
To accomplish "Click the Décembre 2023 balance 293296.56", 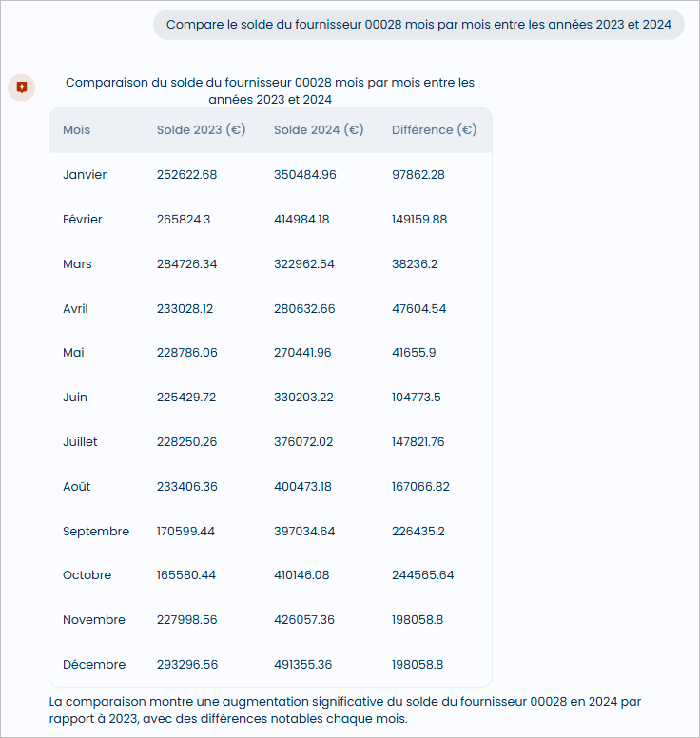I will [x=187, y=665].
